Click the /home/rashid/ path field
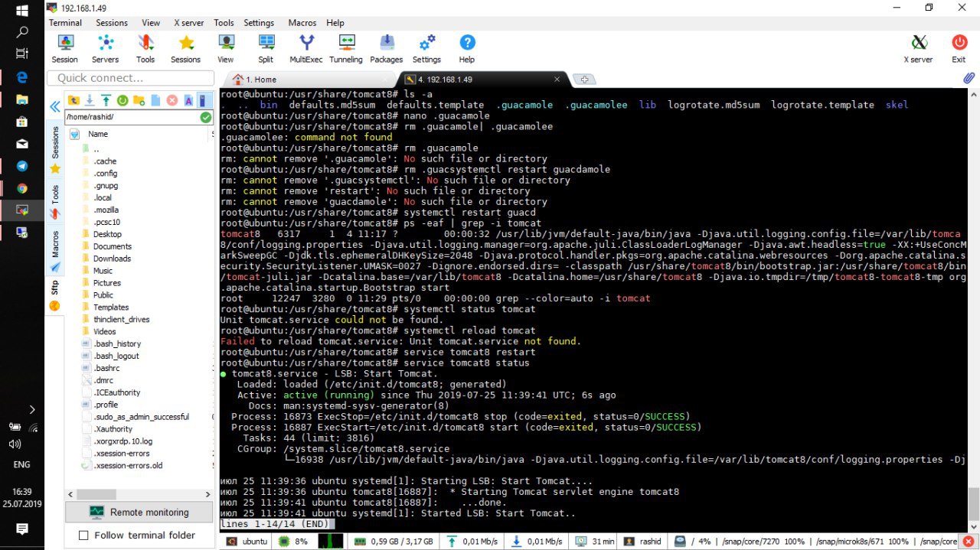The width and height of the screenshot is (980, 550). 132,117
